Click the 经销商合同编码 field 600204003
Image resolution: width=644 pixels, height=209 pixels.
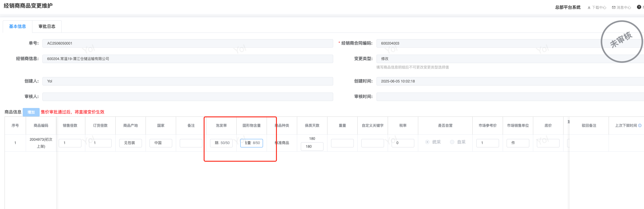tap(510, 43)
